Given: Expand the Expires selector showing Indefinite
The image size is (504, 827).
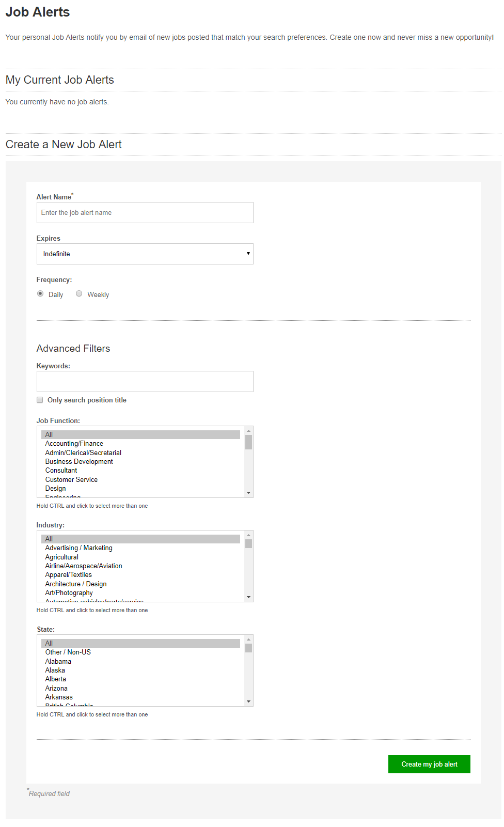Looking at the screenshot, I should pos(145,254).
